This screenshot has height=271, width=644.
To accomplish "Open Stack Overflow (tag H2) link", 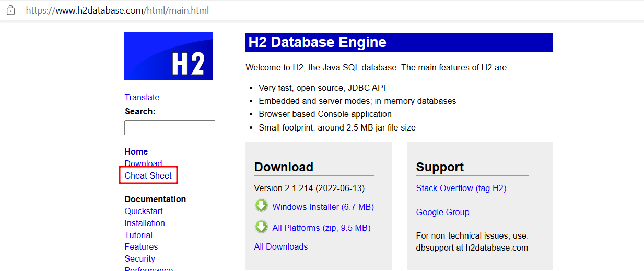I will point(461,188).
